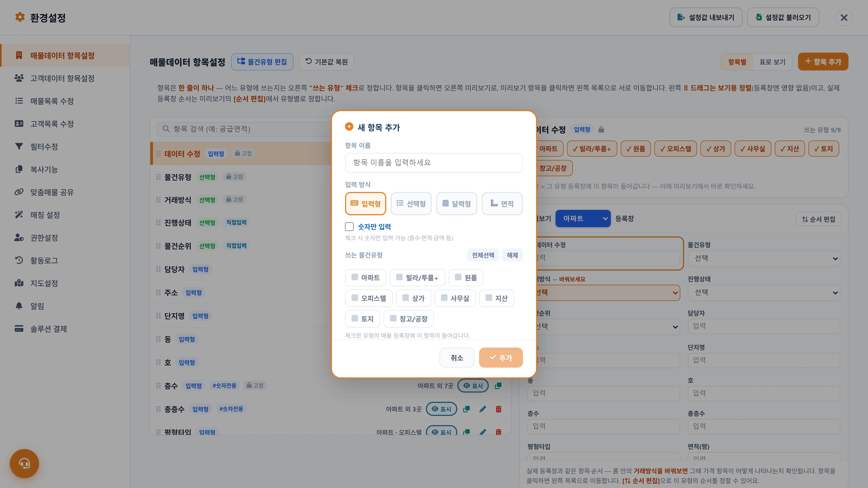Click the copy icon in 총층수 row
This screenshot has height=488, width=868.
pos(466,409)
